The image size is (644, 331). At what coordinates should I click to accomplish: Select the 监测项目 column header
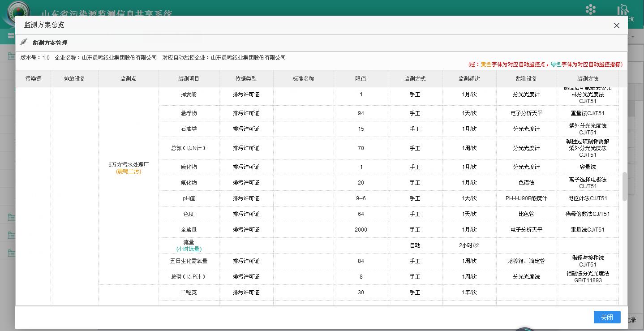[x=189, y=78]
